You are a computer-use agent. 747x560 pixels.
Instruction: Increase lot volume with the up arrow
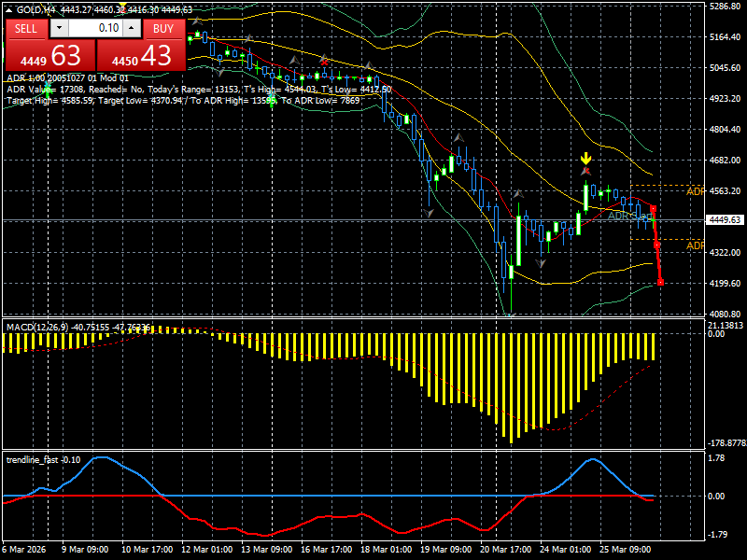click(132, 28)
